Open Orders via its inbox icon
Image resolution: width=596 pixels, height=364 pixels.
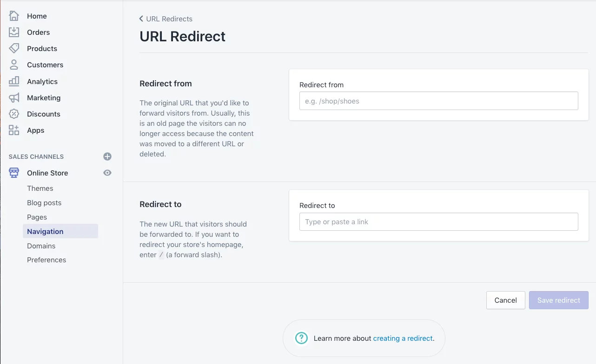14,32
